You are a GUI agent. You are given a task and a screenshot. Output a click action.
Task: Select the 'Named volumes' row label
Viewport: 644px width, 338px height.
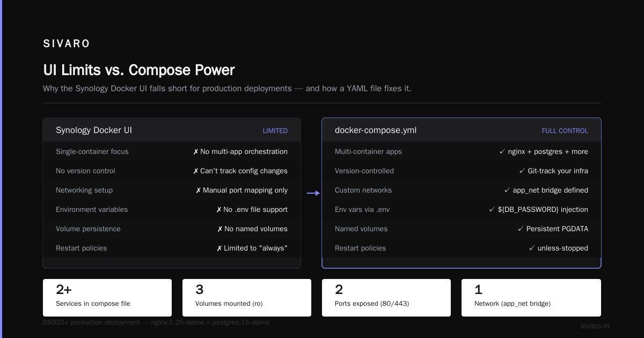[x=361, y=229]
